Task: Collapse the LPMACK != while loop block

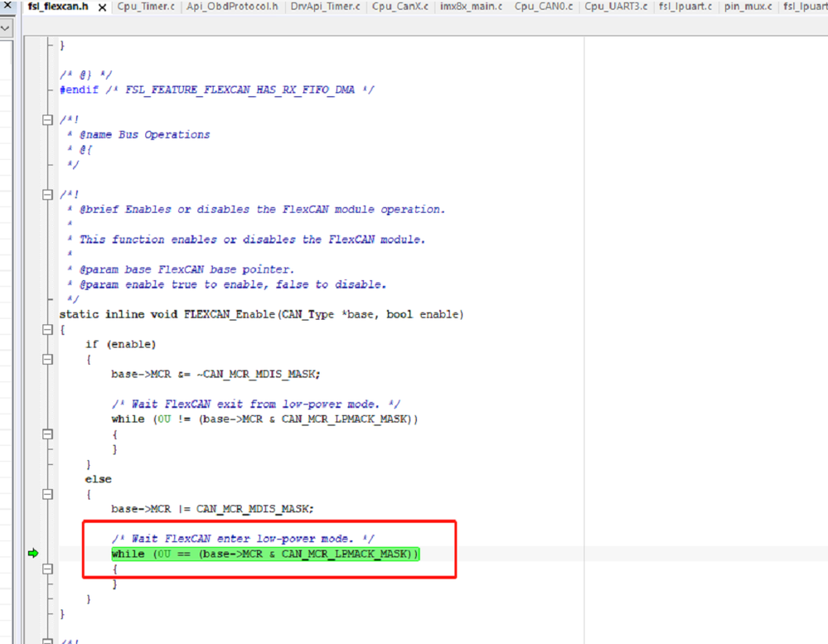Action: 47,434
